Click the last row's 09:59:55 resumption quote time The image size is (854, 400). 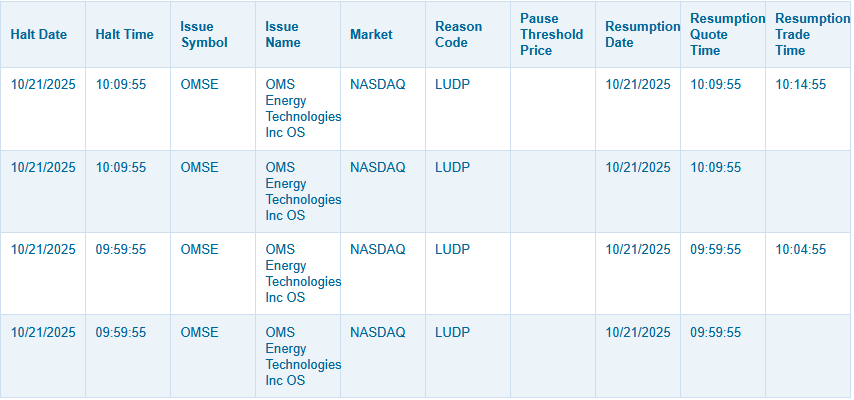coord(716,332)
